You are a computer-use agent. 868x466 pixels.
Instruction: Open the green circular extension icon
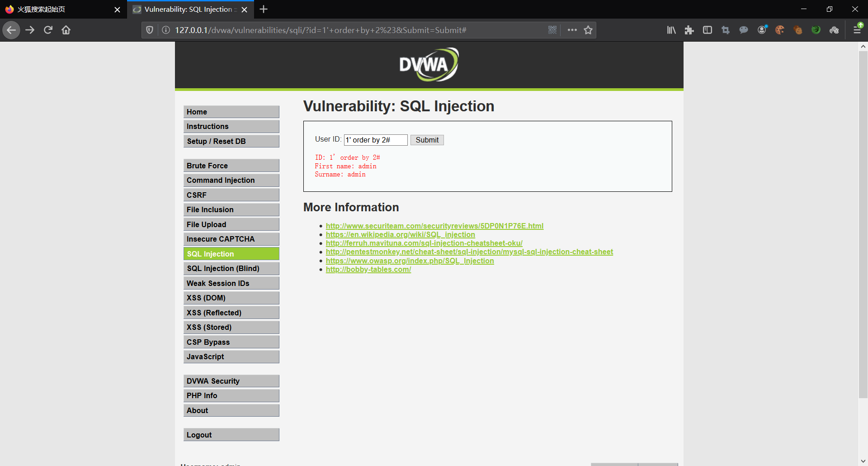pos(816,30)
